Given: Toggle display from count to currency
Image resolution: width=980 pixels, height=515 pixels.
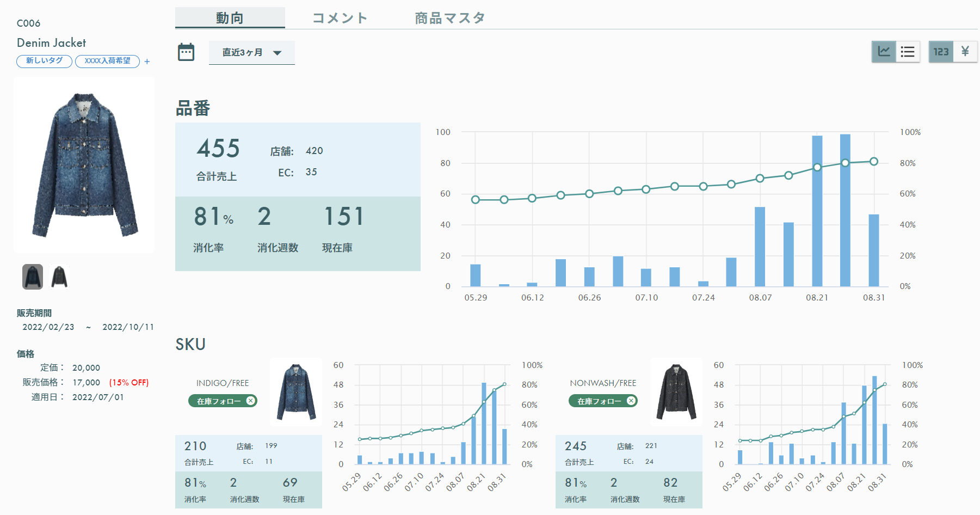Looking at the screenshot, I should click(x=966, y=52).
